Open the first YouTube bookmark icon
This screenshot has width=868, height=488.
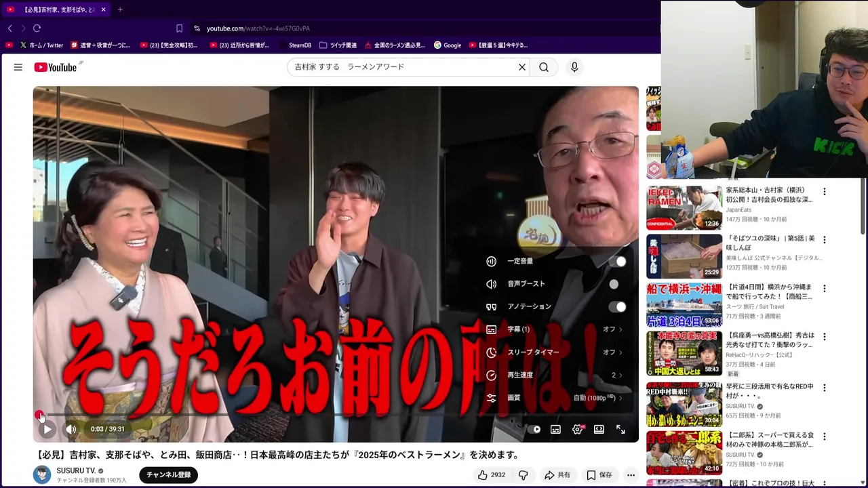tap(9, 45)
